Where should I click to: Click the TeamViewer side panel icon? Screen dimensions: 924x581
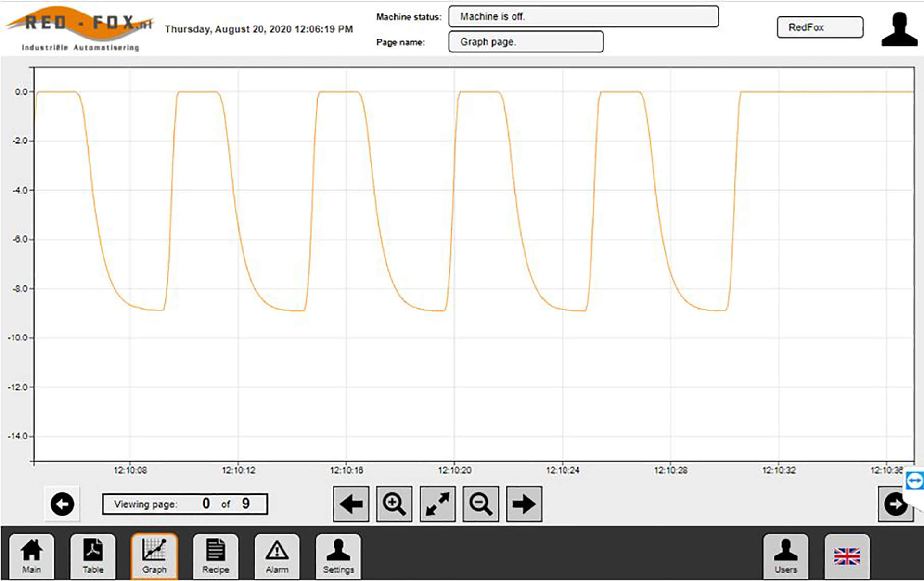point(914,481)
